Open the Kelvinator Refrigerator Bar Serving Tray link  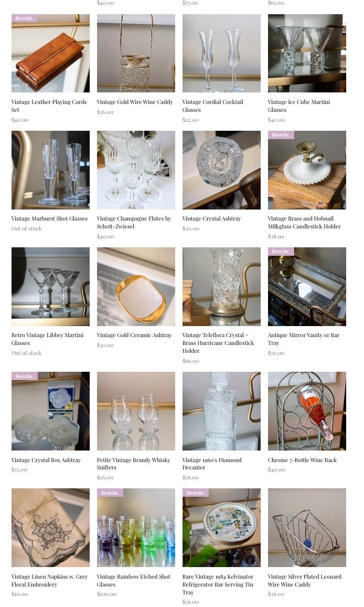(x=218, y=584)
